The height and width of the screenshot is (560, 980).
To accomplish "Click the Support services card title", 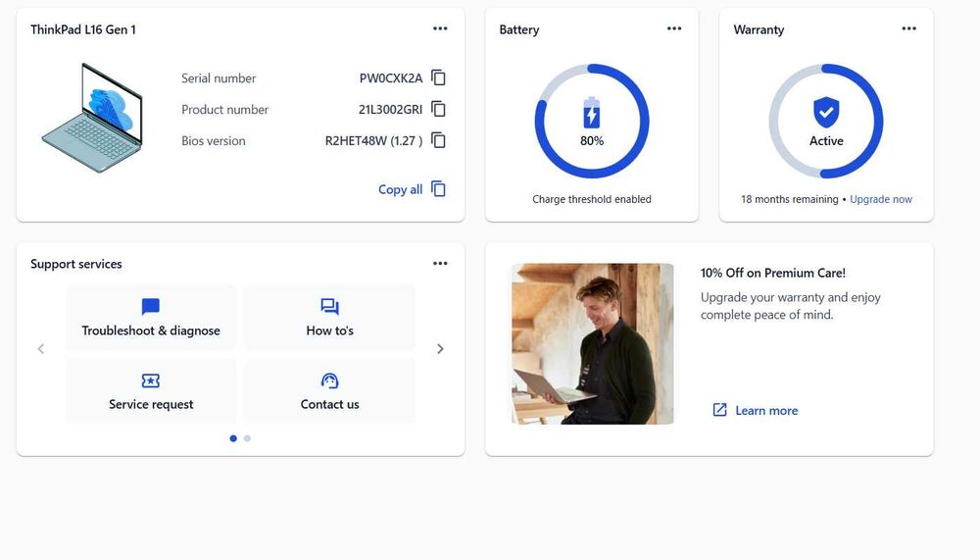I will 76,264.
